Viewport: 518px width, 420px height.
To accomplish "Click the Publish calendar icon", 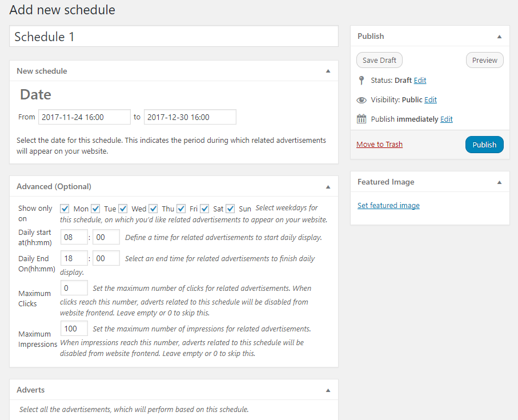I will (x=362, y=119).
